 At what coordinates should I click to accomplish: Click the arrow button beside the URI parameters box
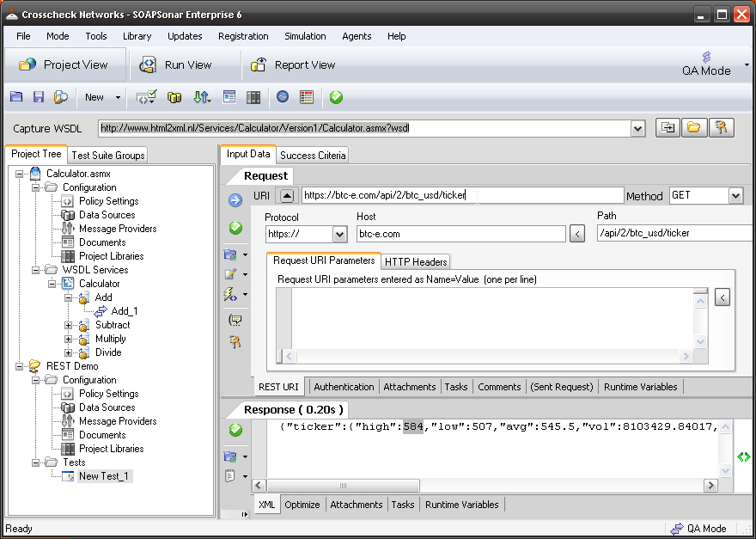tap(722, 297)
